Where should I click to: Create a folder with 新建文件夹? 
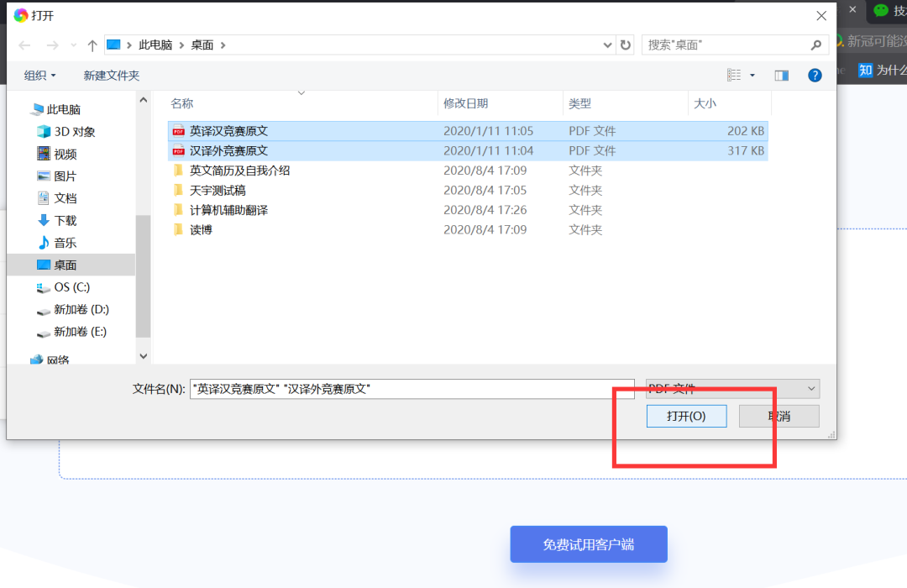(111, 76)
